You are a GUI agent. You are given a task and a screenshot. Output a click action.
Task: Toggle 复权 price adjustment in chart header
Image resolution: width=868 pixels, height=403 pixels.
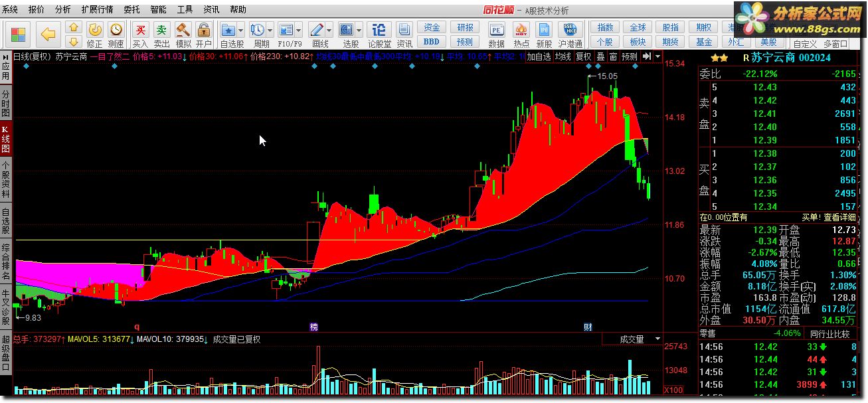583,56
